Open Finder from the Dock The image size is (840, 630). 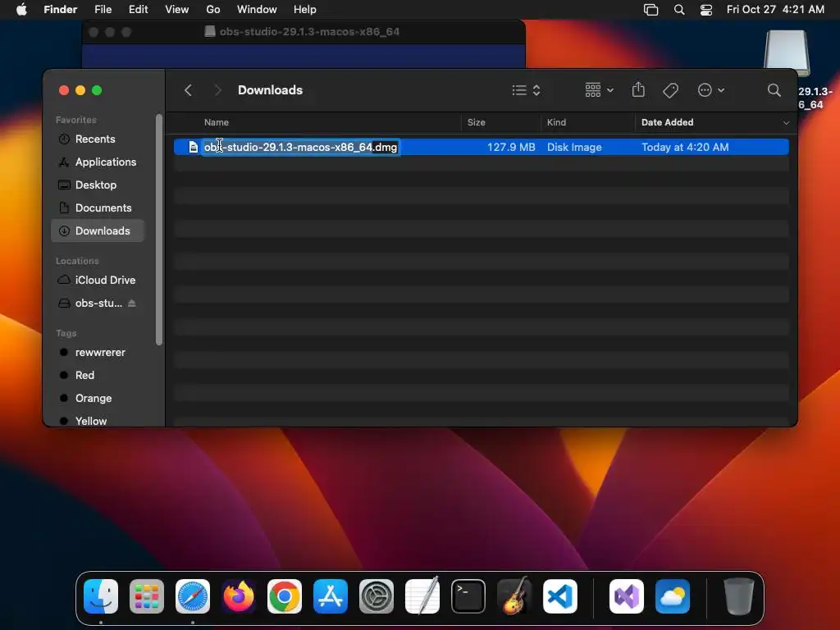click(101, 596)
